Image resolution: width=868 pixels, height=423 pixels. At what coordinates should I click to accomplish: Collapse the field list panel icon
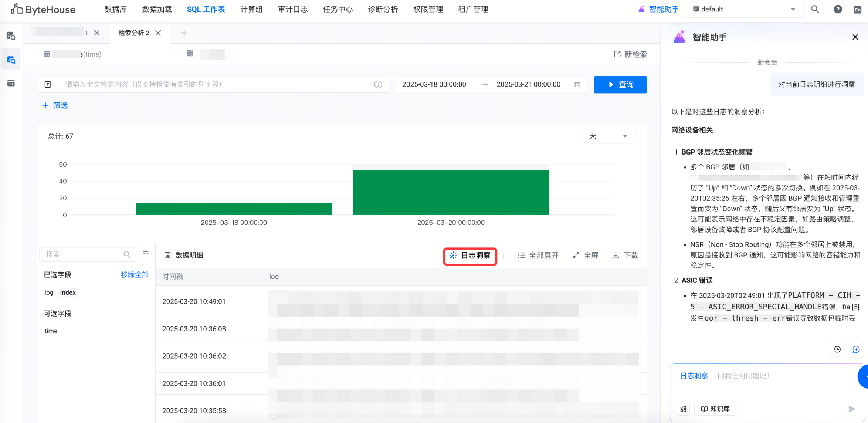click(x=146, y=254)
